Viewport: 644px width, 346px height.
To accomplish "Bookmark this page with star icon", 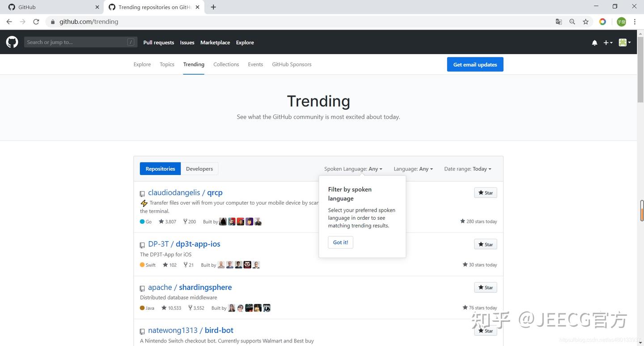I will (585, 21).
